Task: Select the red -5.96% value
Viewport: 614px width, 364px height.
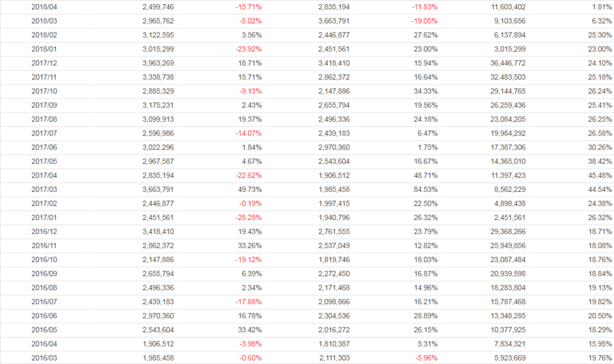Action: [425, 358]
